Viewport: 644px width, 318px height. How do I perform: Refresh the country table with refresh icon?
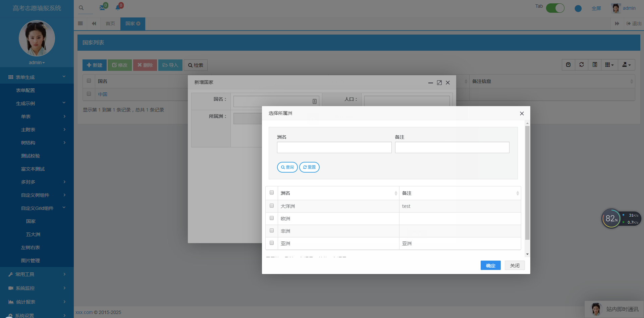tap(582, 64)
